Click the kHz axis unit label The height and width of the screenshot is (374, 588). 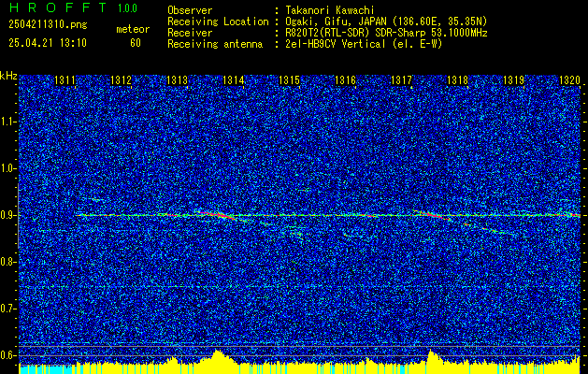pyautogui.click(x=8, y=76)
